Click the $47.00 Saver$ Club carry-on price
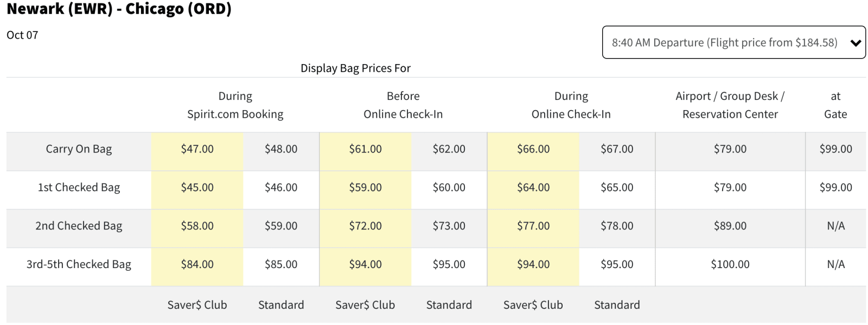Screen dimensions: 868x325 (x=197, y=149)
